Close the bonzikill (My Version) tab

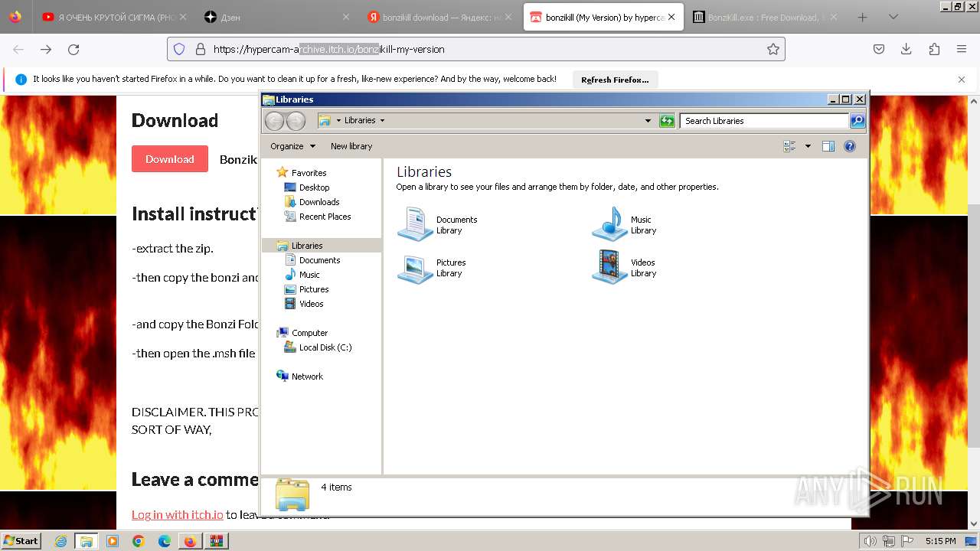pos(672,17)
